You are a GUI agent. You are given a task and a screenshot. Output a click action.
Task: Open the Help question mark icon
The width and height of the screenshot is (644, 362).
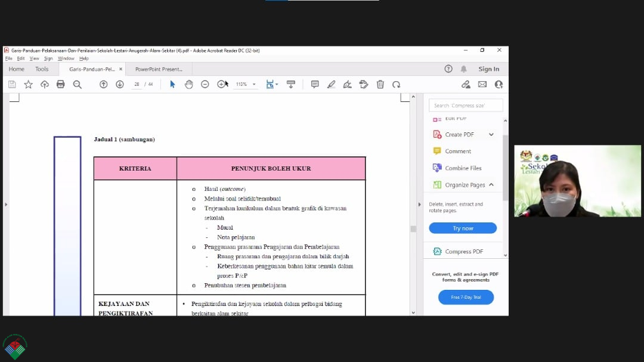point(448,69)
